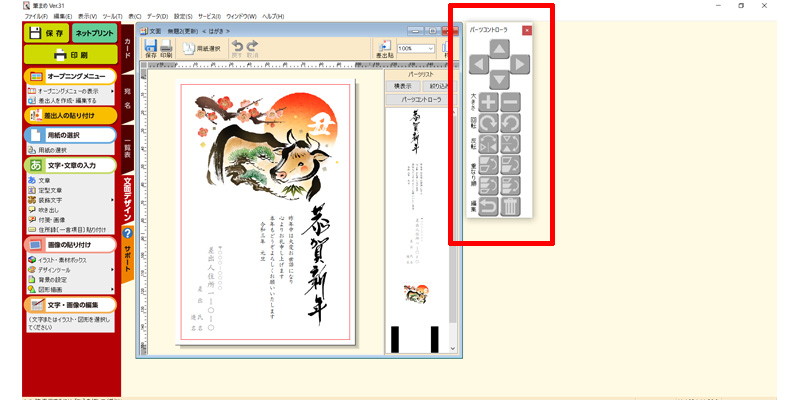
Task: Click the large 印刷 sidebar button
Action: [70, 55]
